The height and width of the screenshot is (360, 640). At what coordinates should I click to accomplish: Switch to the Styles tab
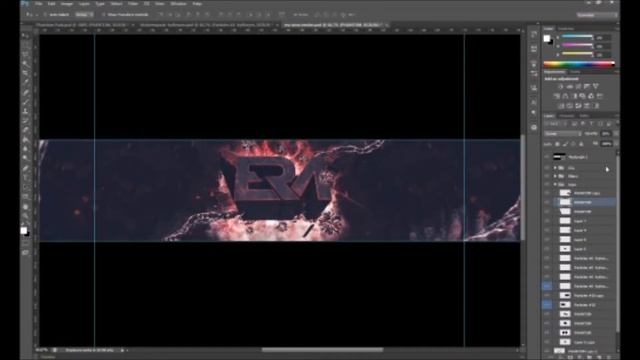click(575, 72)
